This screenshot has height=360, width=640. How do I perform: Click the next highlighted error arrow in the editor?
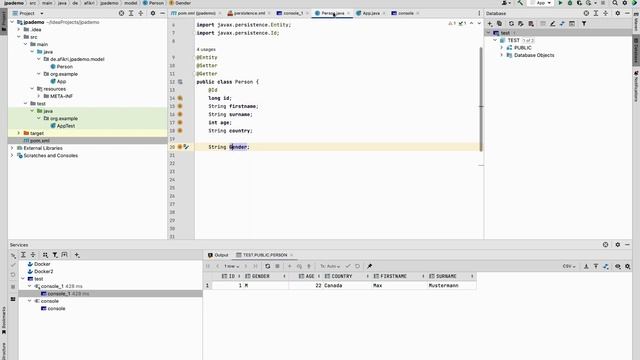tap(479, 24)
